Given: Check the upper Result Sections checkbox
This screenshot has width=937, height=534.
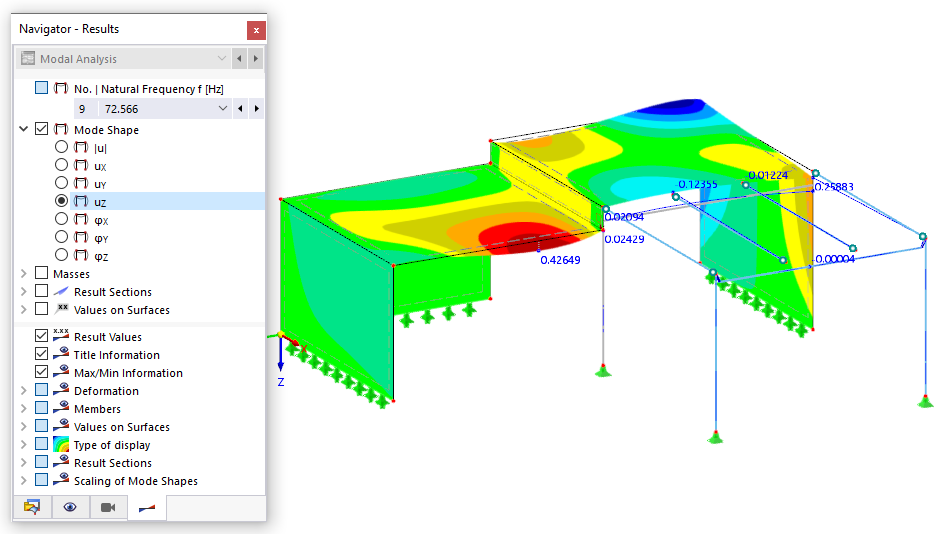Looking at the screenshot, I should click(x=41, y=291).
